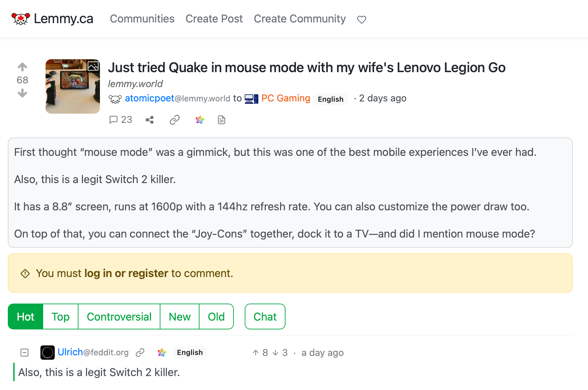Upvote the Quake mouse mode post
The width and height of the screenshot is (588, 390).
(22, 67)
